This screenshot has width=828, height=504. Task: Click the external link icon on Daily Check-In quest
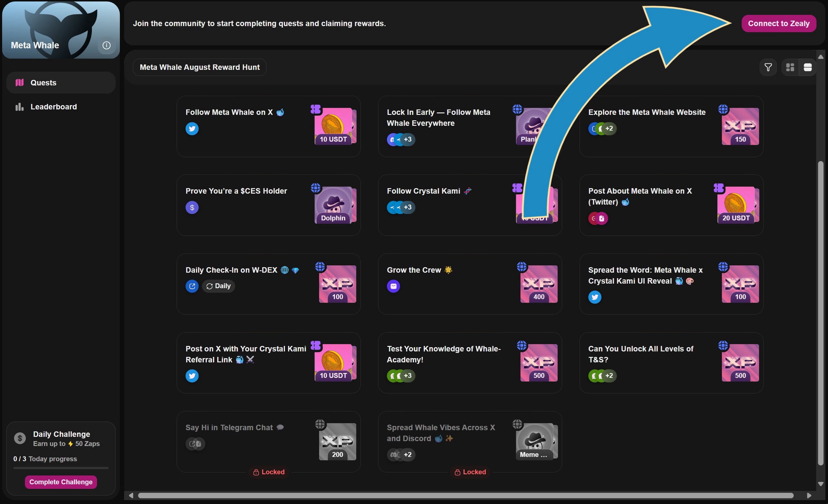[192, 286]
